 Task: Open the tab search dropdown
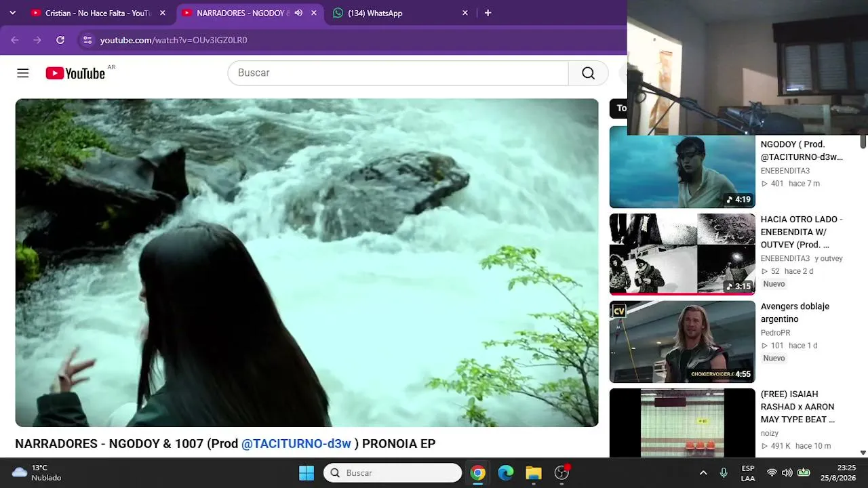[12, 13]
